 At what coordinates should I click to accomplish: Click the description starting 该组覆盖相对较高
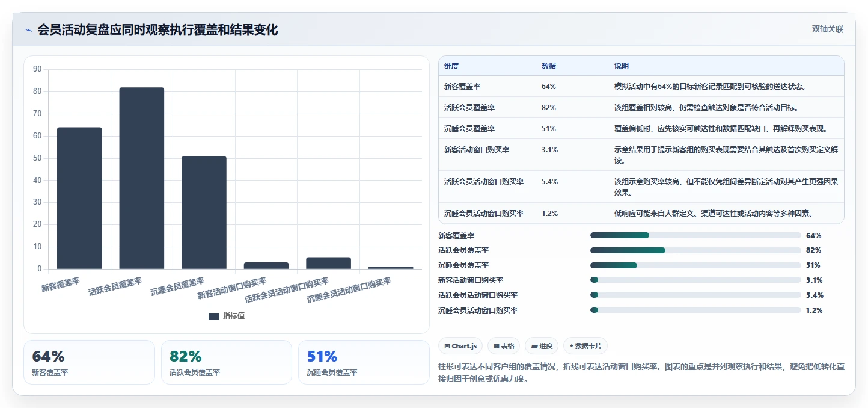pos(706,107)
